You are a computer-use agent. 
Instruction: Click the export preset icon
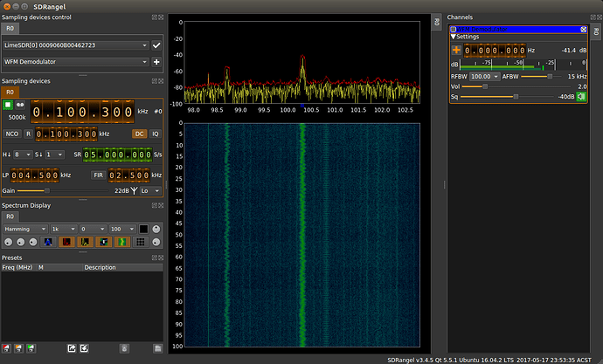(70, 348)
